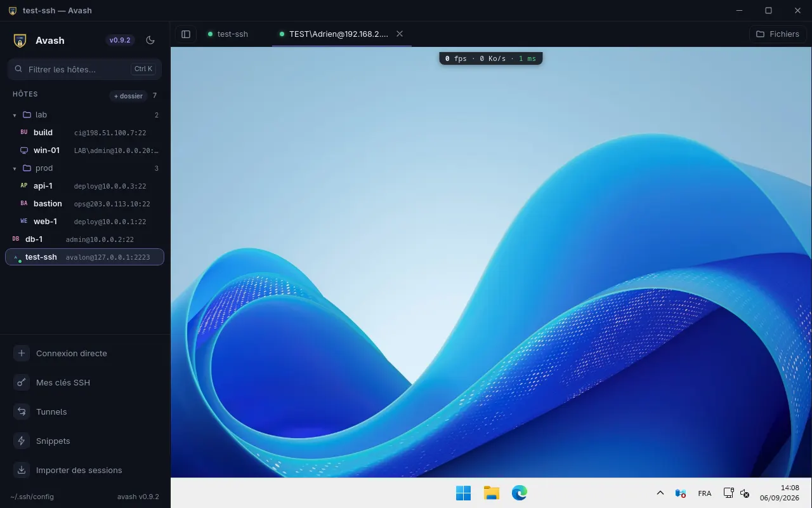
Task: Show hidden tray icons chevron
Action: (660, 493)
